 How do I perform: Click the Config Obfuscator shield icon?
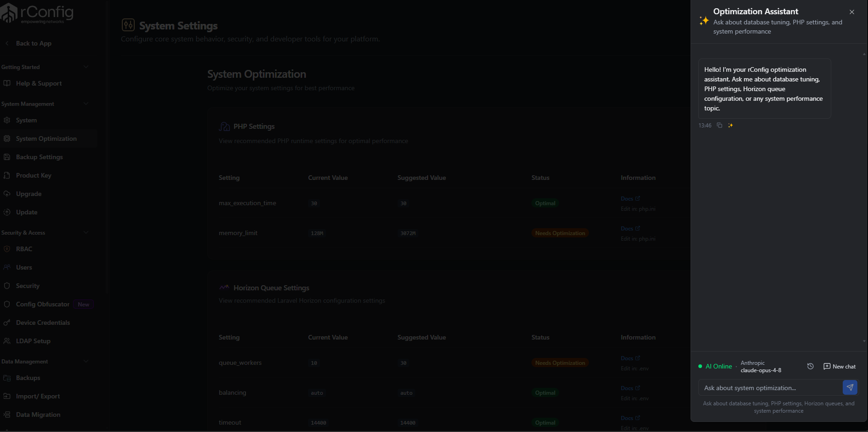click(x=7, y=304)
